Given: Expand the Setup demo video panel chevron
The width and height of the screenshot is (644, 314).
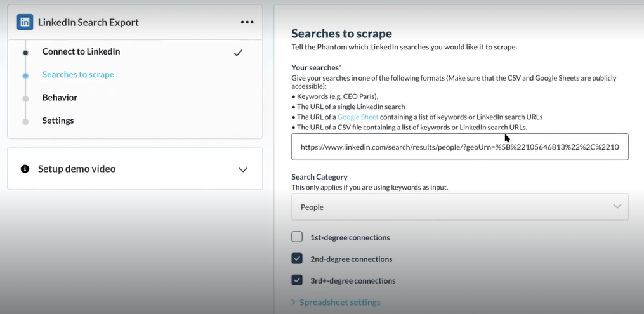Looking at the screenshot, I should [243, 169].
